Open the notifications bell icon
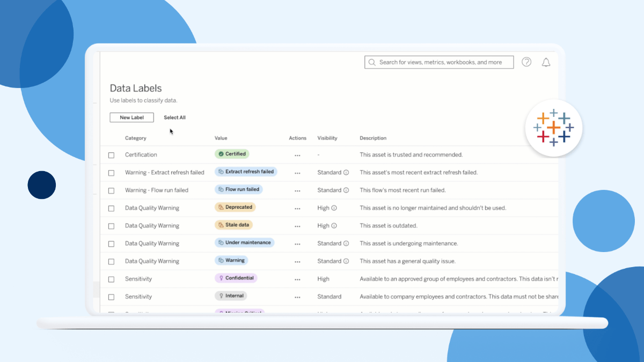 coord(546,62)
